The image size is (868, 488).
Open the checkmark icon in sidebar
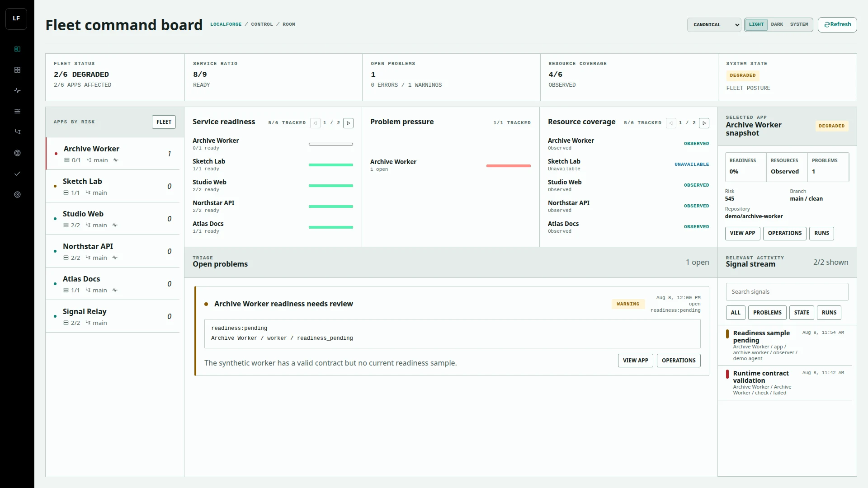17,174
